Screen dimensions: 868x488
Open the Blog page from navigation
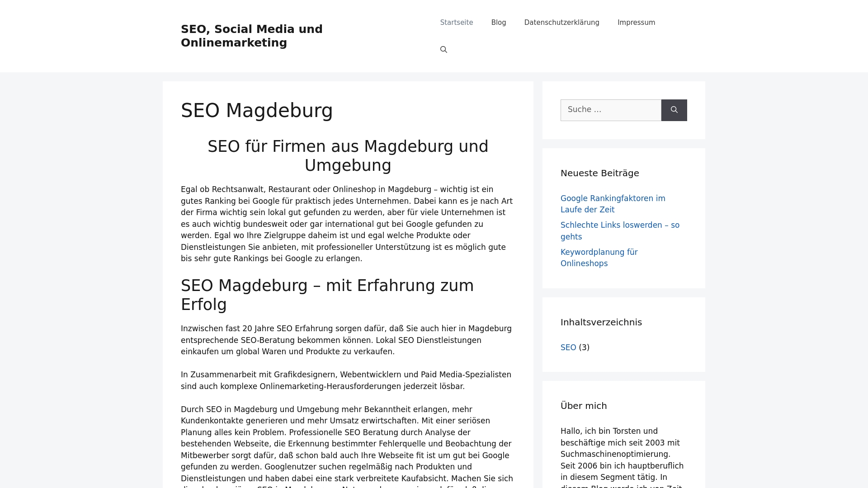point(498,22)
